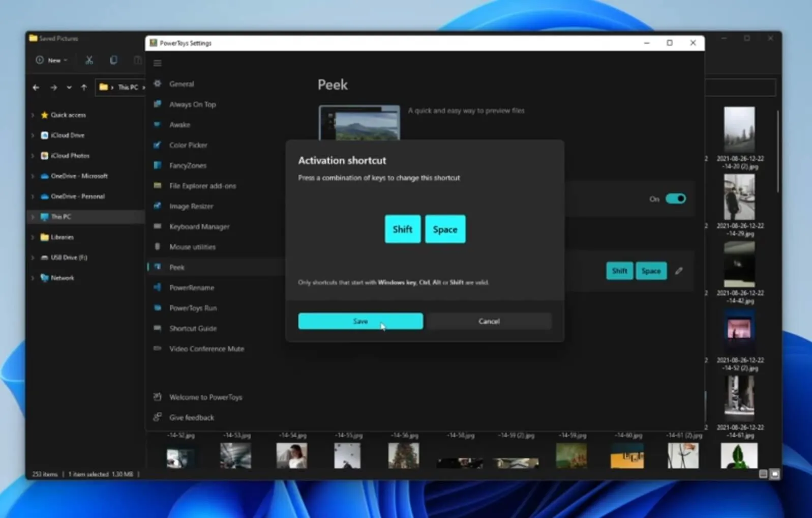Open Color Picker settings

coord(188,145)
